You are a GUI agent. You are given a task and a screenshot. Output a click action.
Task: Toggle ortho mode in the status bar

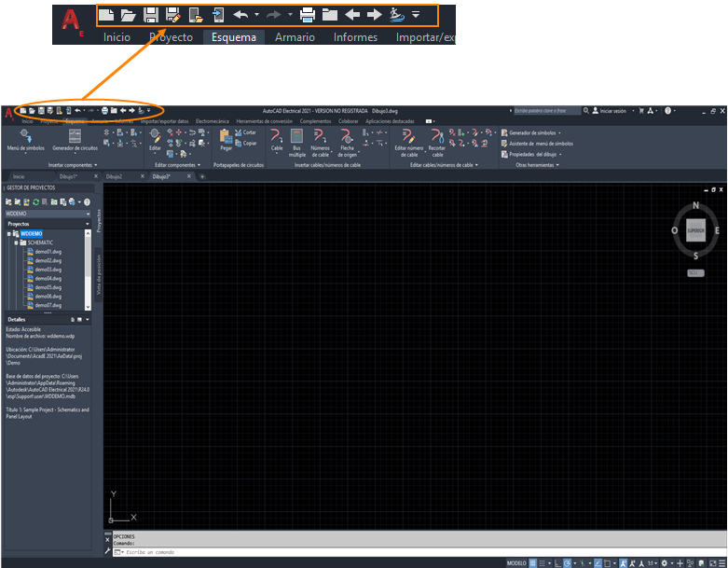click(557, 563)
